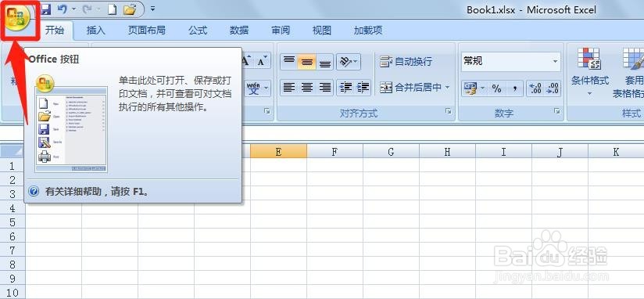
Task: Open the Undo history dropdown arrow
Action: pos(73,9)
